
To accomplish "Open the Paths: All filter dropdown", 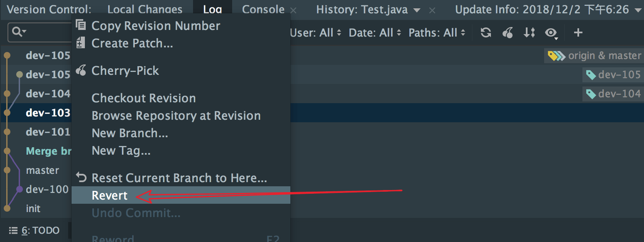I will (x=437, y=33).
